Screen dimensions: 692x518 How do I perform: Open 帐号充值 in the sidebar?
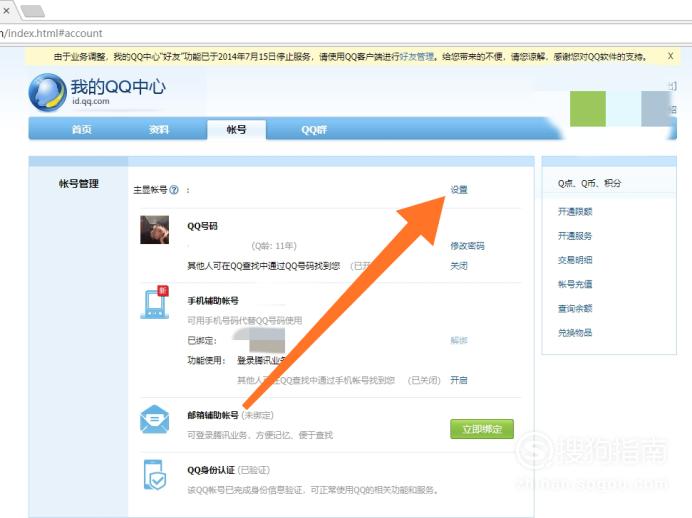(x=575, y=284)
